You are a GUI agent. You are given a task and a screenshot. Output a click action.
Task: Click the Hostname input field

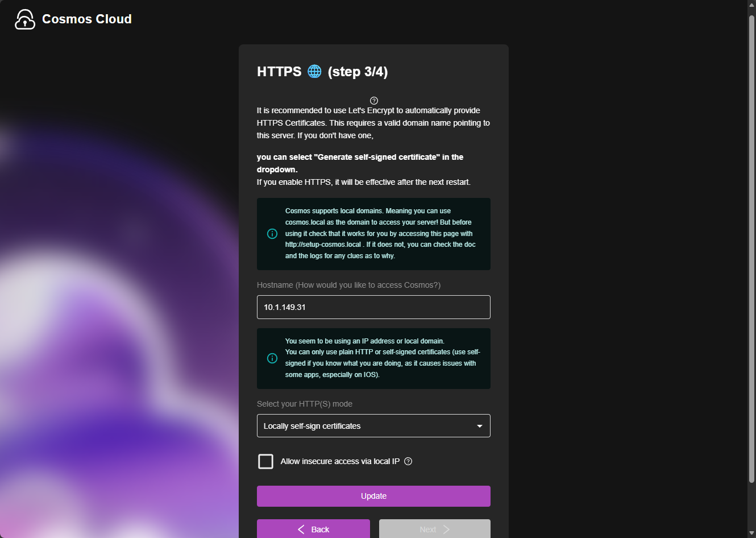click(373, 307)
